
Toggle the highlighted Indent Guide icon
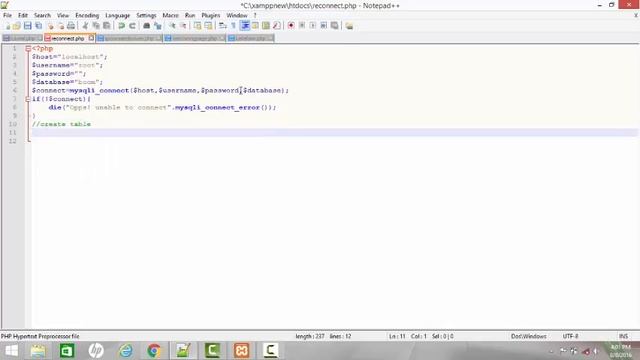pos(245,26)
